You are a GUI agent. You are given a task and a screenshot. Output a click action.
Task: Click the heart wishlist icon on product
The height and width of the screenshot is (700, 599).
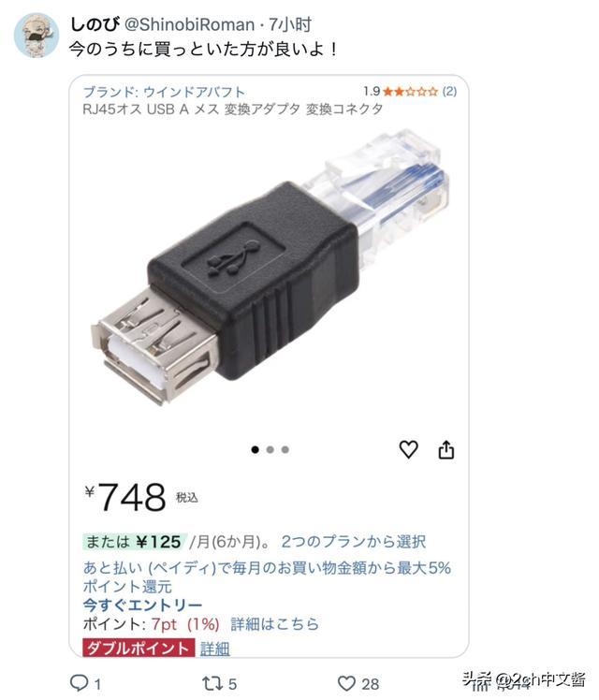pos(408,449)
